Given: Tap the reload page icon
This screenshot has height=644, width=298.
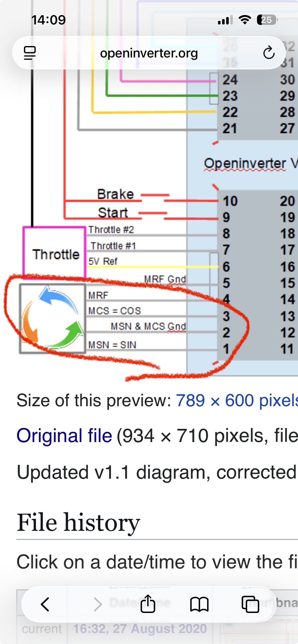Looking at the screenshot, I should pyautogui.click(x=269, y=53).
